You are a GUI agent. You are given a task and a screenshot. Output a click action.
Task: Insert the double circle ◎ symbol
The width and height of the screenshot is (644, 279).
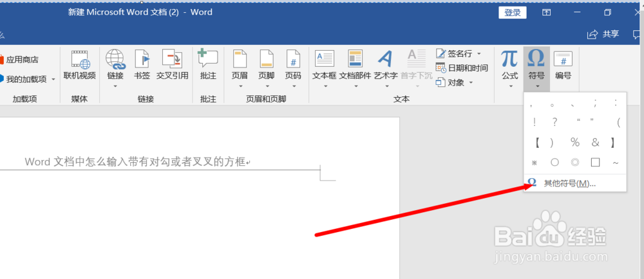coord(575,162)
